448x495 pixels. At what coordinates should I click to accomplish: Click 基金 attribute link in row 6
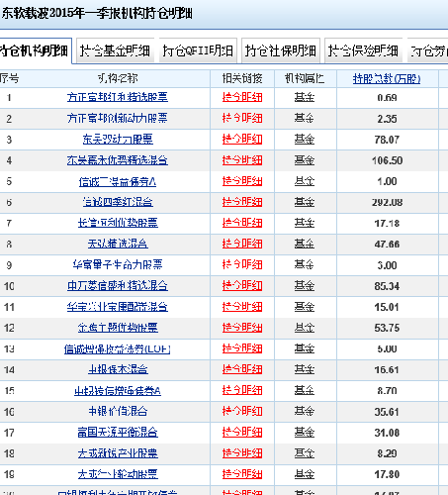tap(305, 202)
